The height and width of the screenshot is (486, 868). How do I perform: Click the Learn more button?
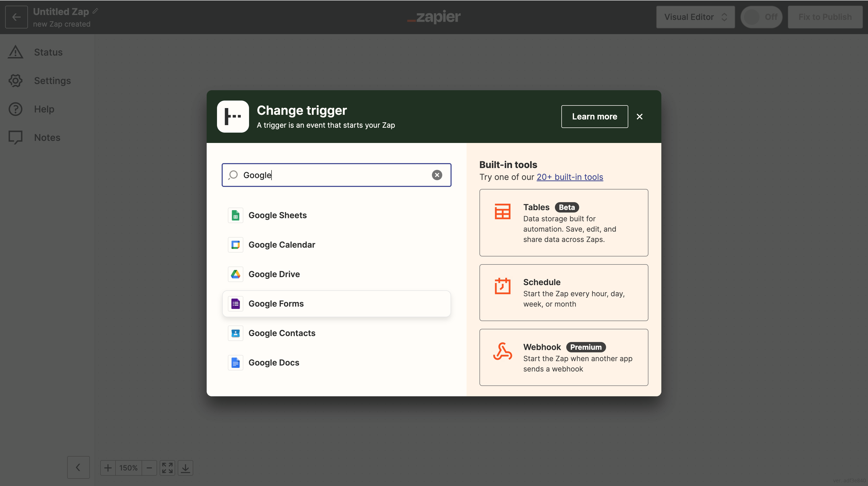pyautogui.click(x=594, y=116)
